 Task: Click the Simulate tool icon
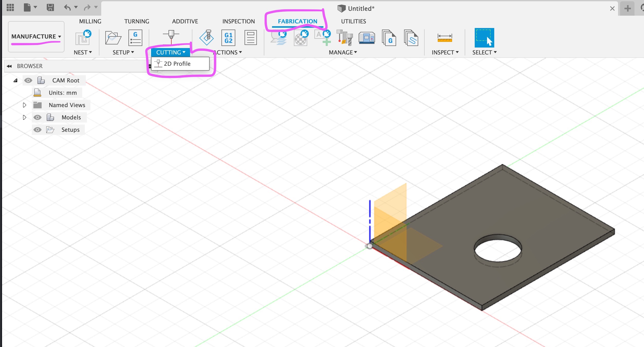207,37
